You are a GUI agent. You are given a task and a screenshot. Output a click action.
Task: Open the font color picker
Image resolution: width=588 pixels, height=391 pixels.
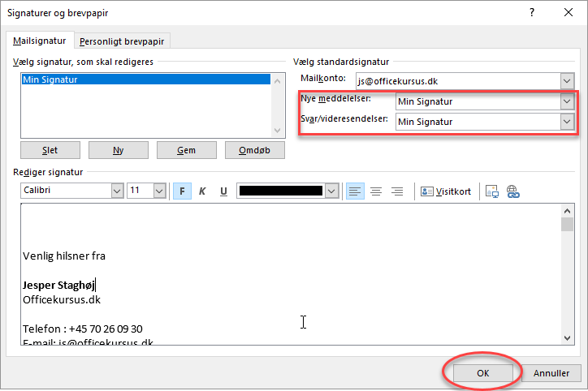331,191
